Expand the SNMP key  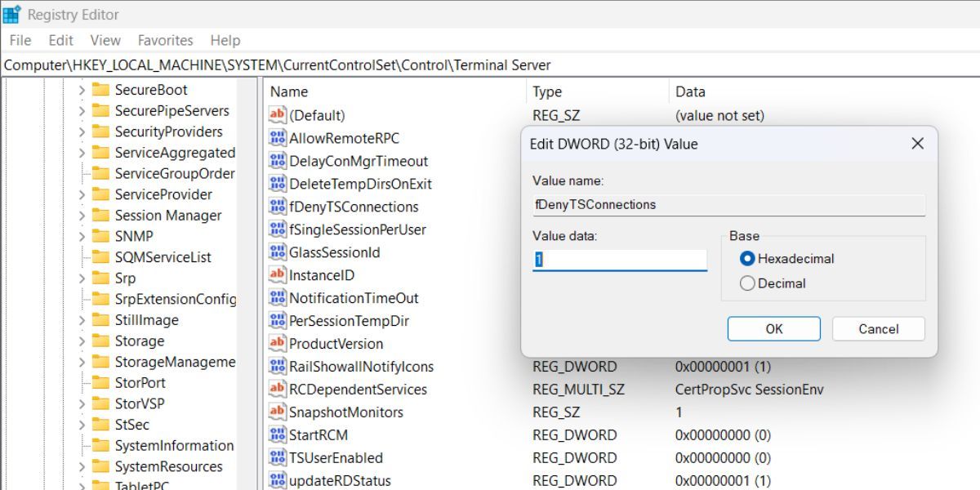(82, 236)
